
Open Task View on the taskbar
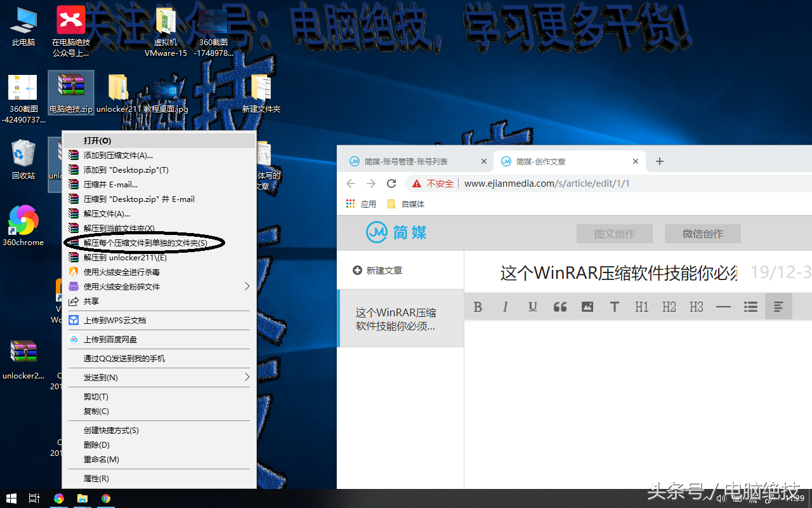(34, 498)
